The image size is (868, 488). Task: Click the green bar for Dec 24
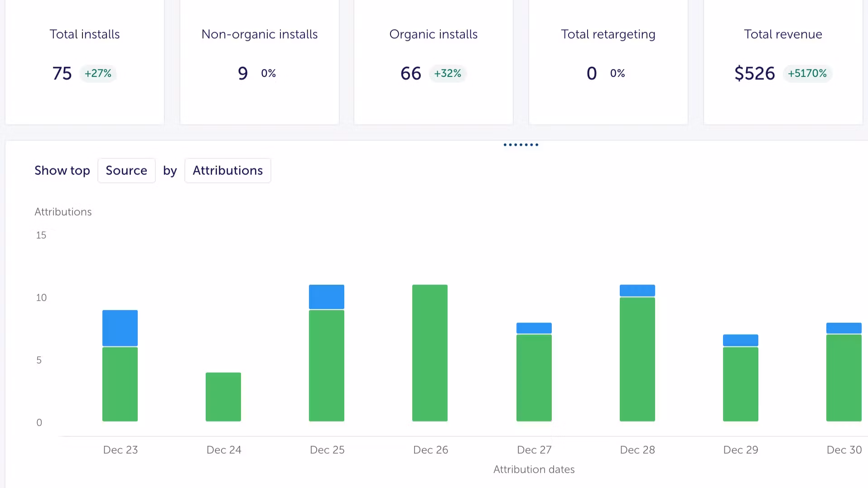tap(223, 397)
